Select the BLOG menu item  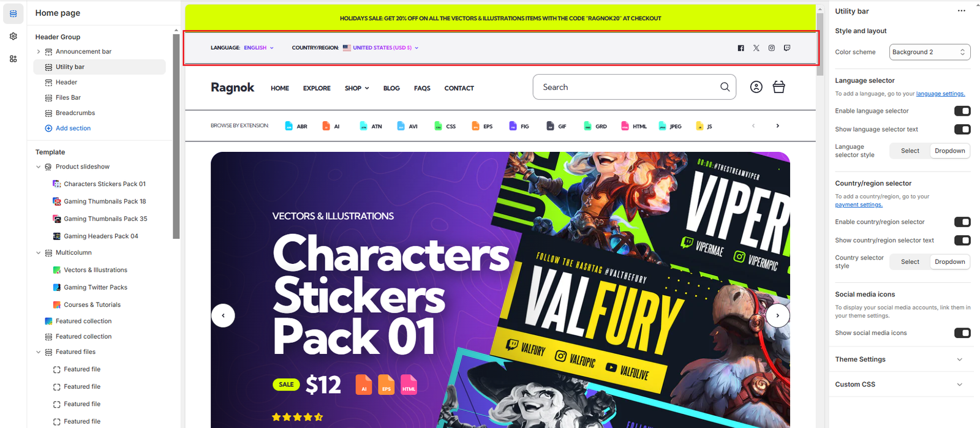[x=391, y=88]
